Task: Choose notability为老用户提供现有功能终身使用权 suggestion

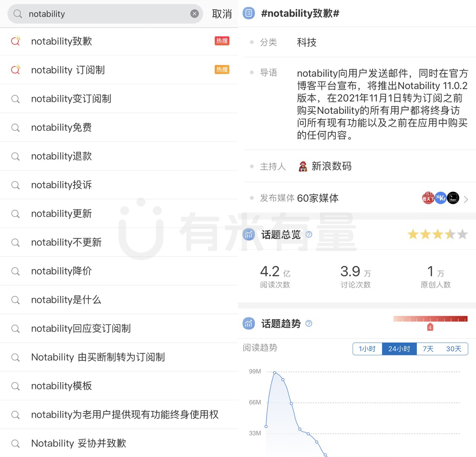Action: click(x=119, y=414)
